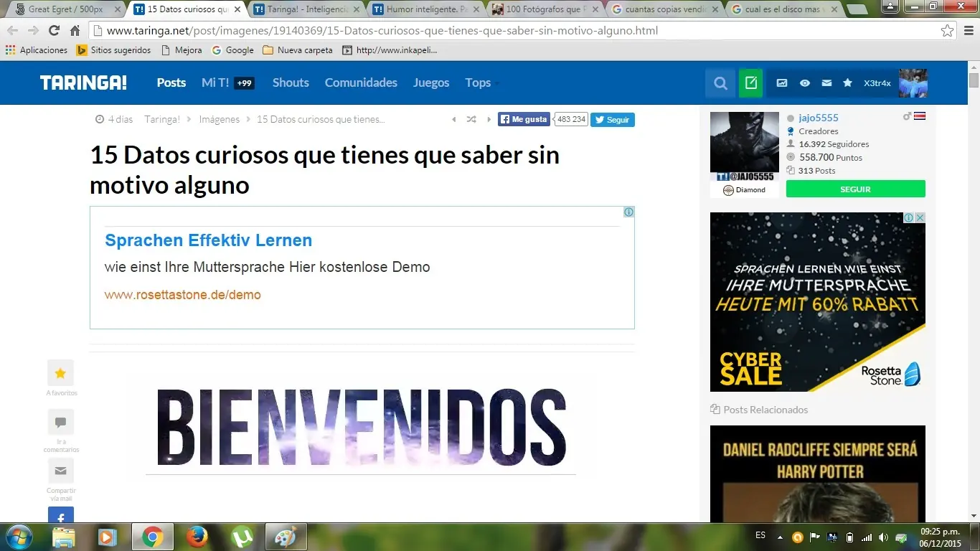
Task: Open jajo5555 profile link
Action: [819, 118]
